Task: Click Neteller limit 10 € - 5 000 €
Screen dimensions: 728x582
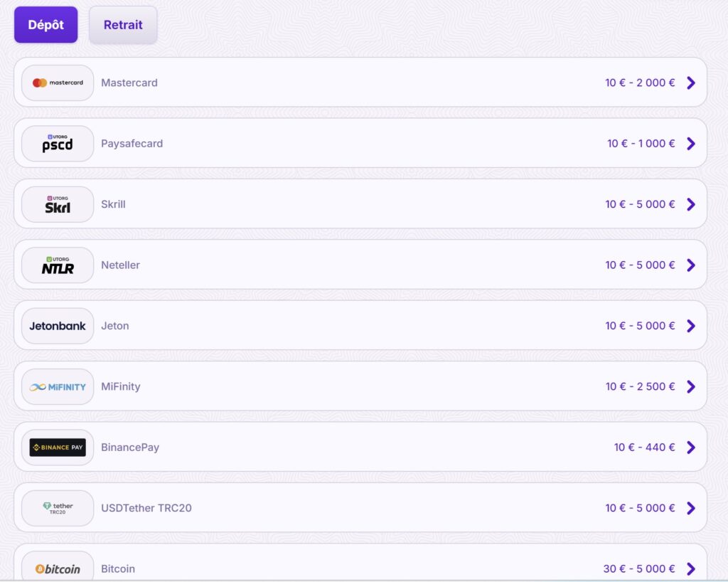Action: click(x=640, y=265)
